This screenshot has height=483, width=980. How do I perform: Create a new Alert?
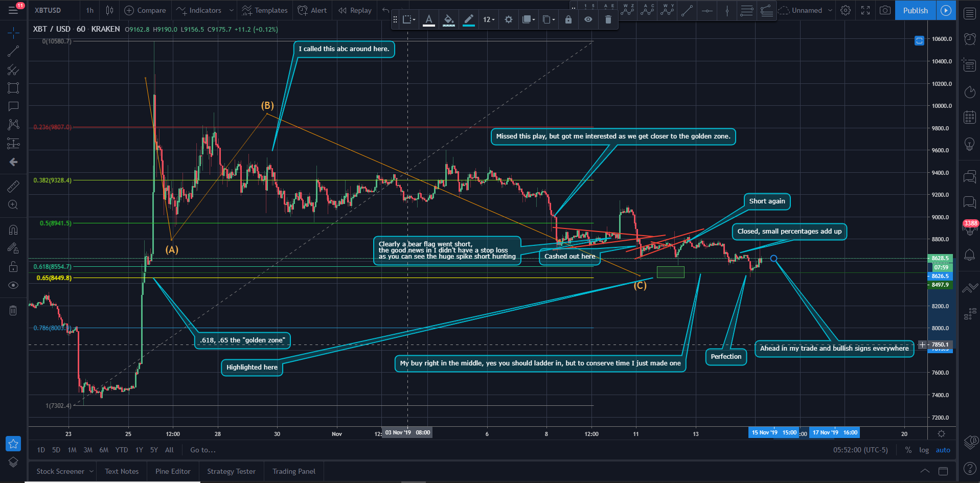(312, 10)
